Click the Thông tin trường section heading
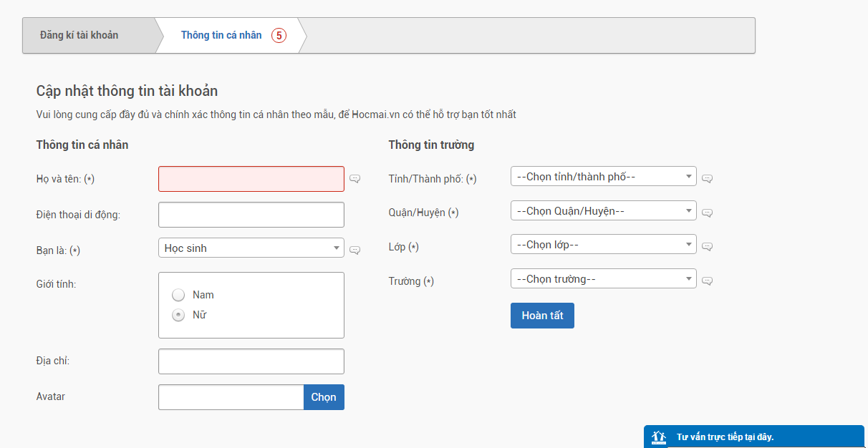The image size is (868, 448). click(431, 145)
